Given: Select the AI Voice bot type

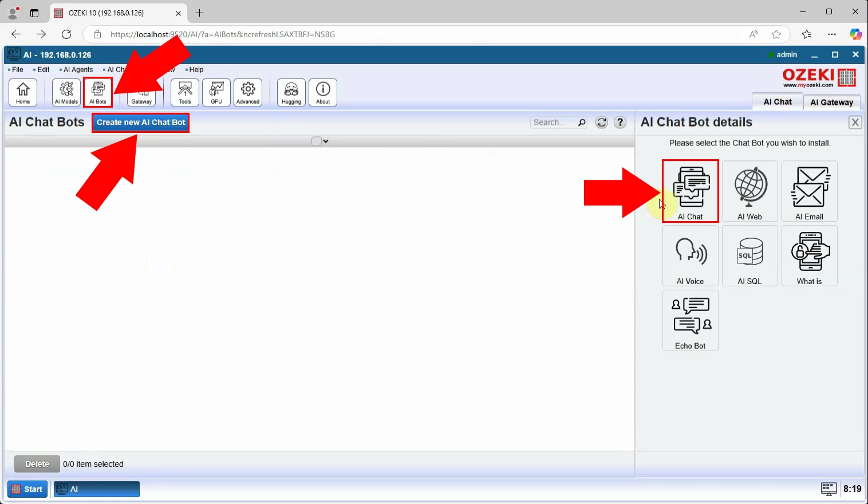Looking at the screenshot, I should point(691,256).
